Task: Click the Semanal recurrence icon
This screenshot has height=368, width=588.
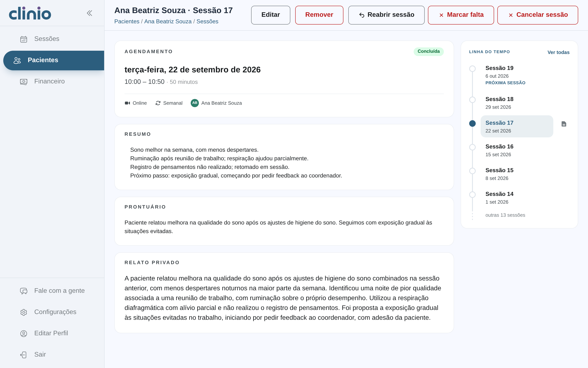Action: click(x=158, y=103)
